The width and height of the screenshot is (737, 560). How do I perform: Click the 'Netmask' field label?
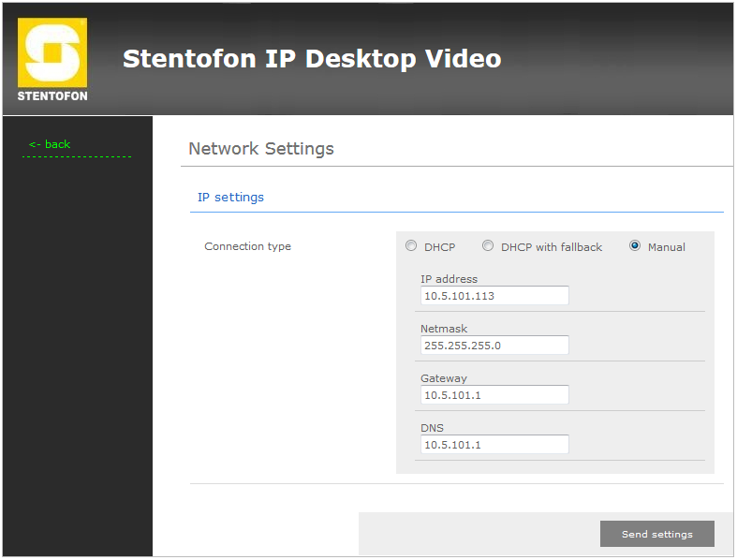444,329
